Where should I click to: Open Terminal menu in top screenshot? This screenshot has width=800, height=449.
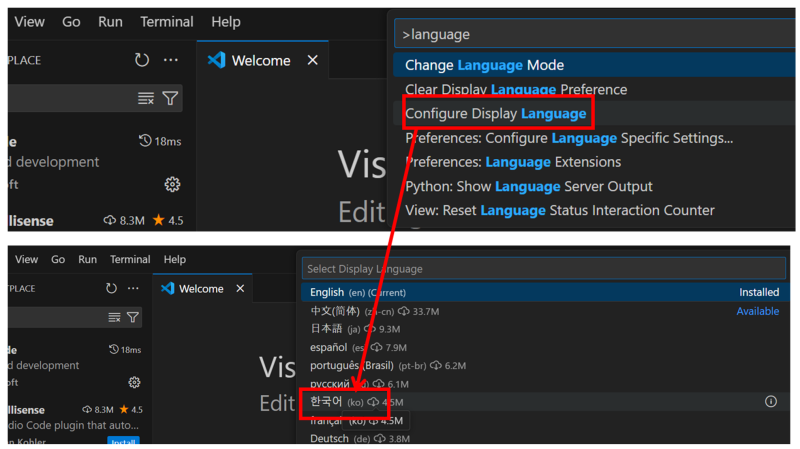point(167,22)
